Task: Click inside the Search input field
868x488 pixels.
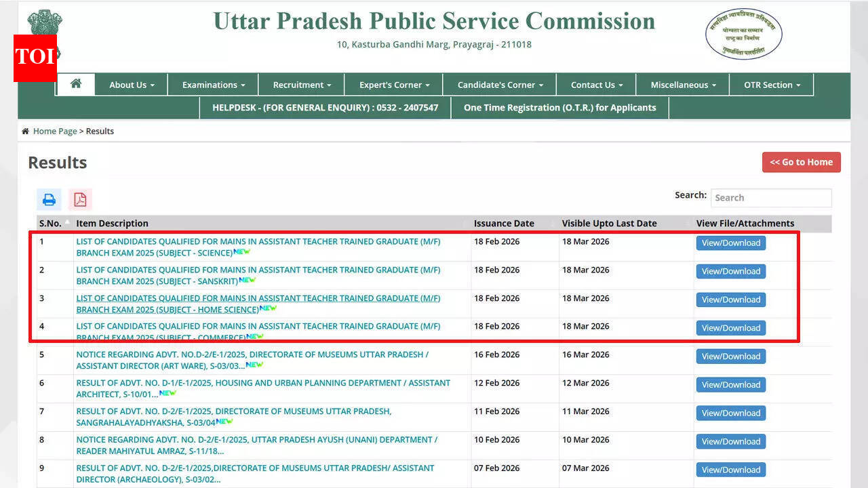Action: [x=770, y=197]
